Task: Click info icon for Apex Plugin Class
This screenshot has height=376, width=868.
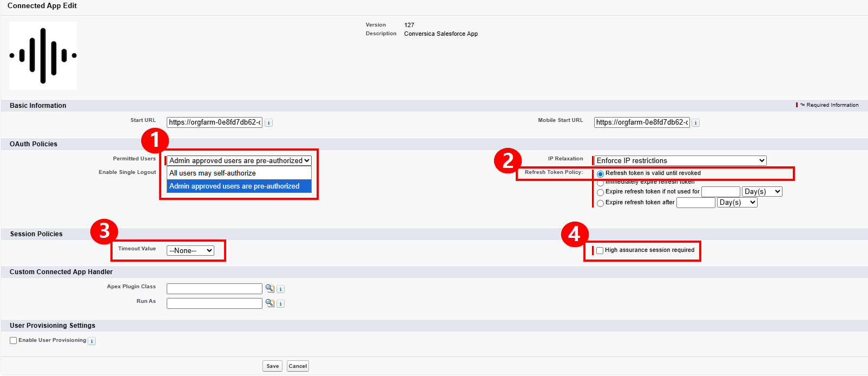Action: click(280, 289)
